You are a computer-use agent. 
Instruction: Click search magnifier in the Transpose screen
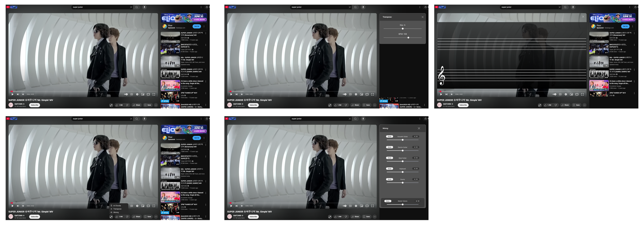tap(355, 7)
